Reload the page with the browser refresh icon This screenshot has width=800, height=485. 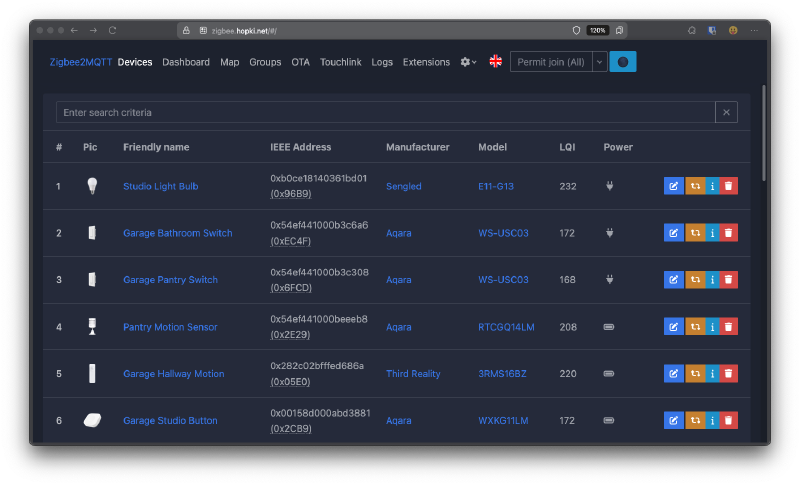(x=112, y=30)
